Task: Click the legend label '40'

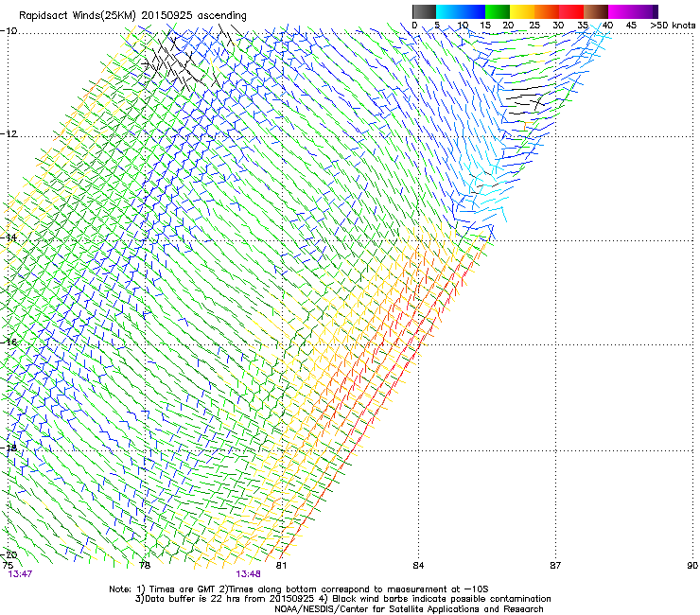Action: click(x=607, y=26)
